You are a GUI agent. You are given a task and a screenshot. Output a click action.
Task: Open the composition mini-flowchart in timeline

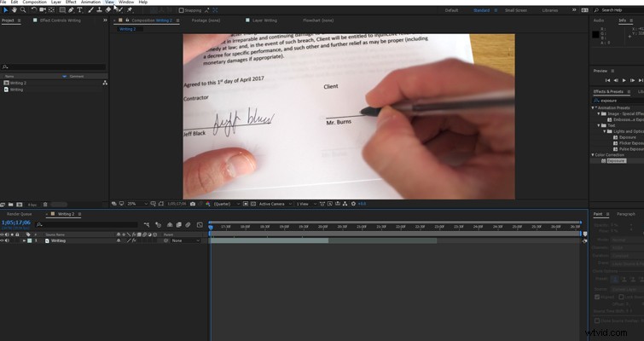click(147, 224)
